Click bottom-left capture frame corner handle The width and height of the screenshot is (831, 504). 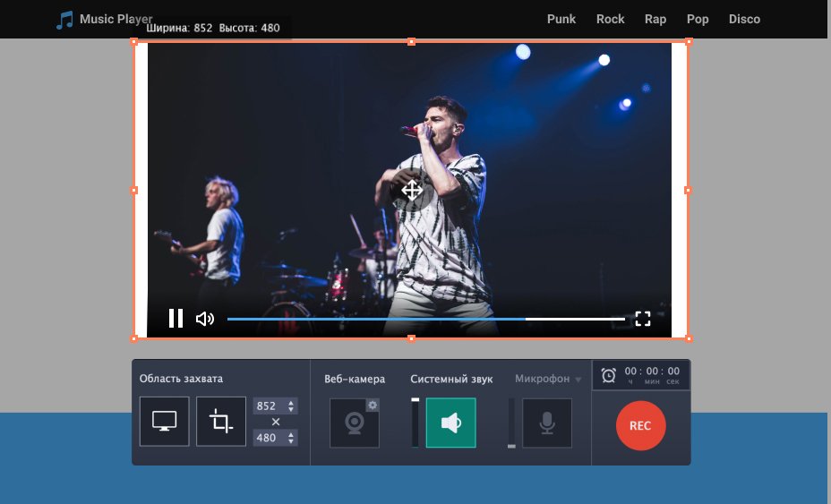coord(134,338)
